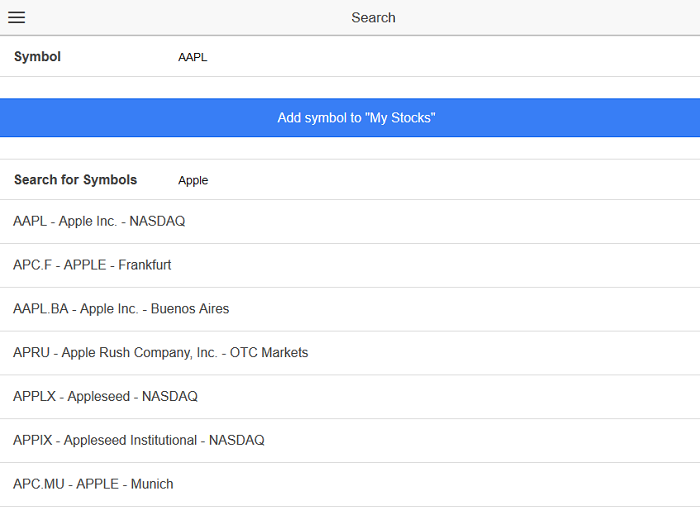
Task: Select AAPL - Apple Inc. - NASDAQ result
Action: pos(99,221)
